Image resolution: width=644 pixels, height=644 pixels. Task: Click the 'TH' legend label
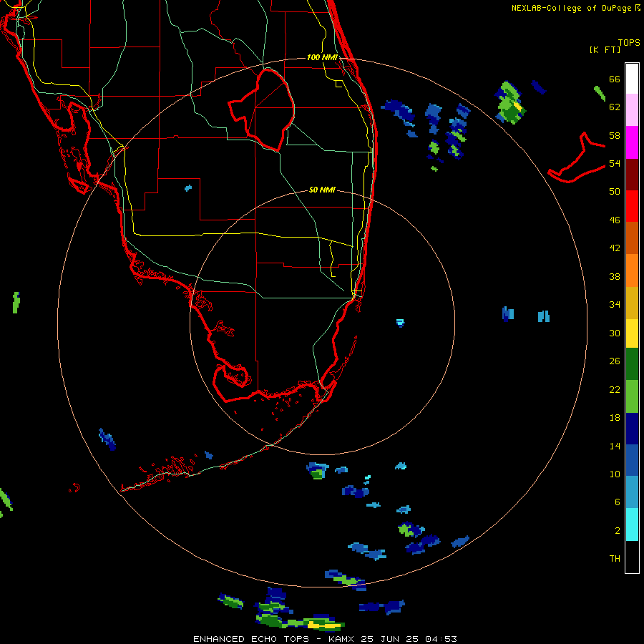pyautogui.click(x=615, y=559)
